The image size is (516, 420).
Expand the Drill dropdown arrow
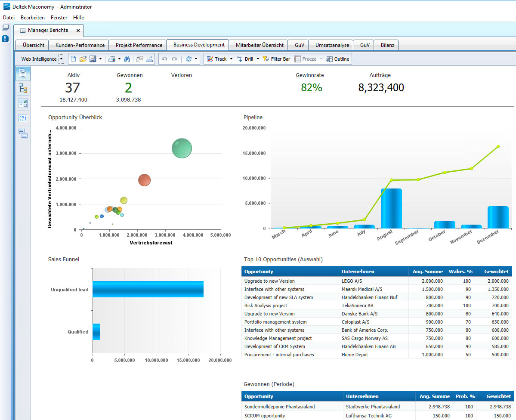pos(258,59)
